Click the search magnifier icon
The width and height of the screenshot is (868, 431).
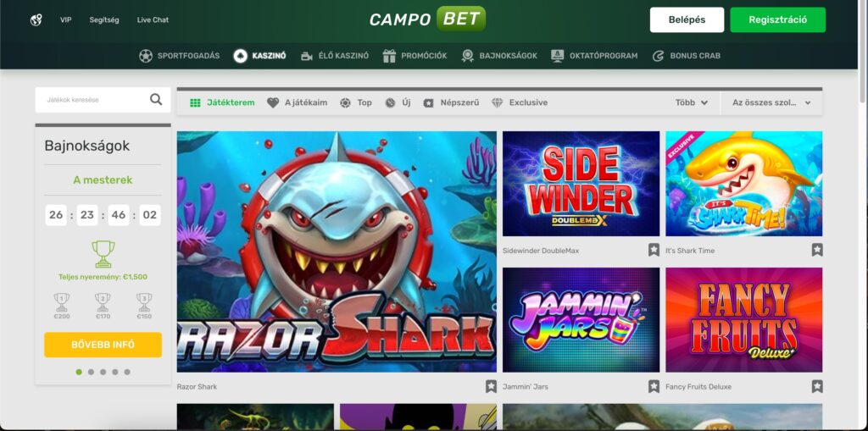coord(156,100)
